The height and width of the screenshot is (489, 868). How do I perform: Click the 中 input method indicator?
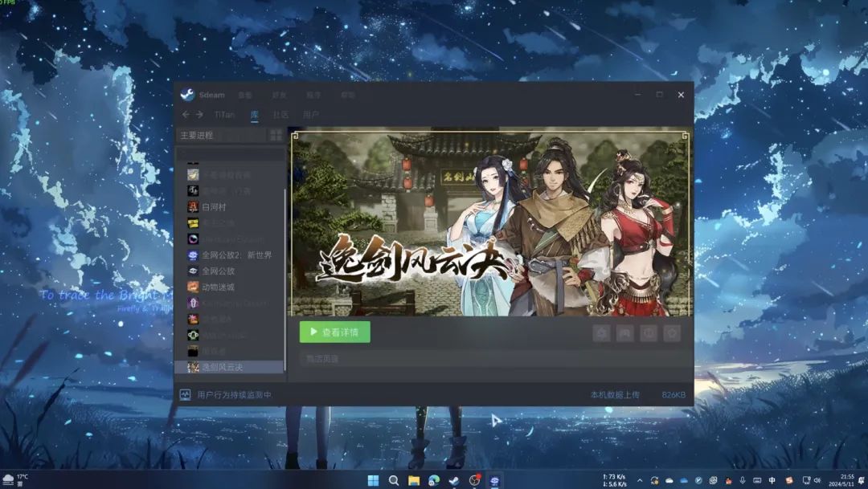tap(772, 480)
